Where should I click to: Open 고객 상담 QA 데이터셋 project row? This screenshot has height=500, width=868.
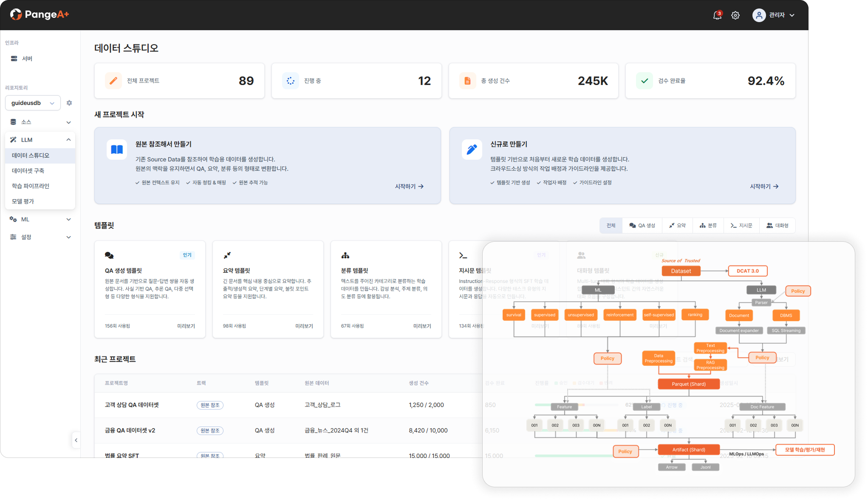(x=132, y=405)
